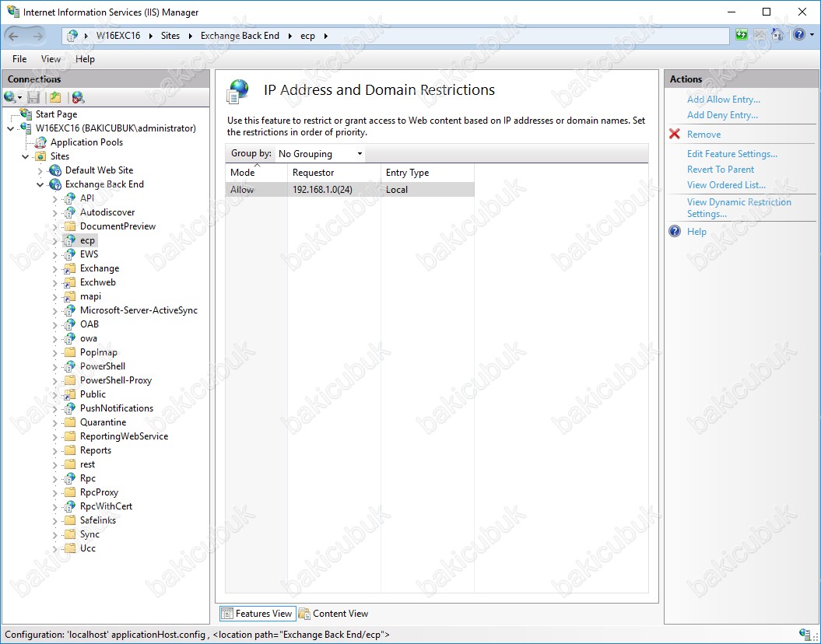The height and width of the screenshot is (644, 821).
Task: Click the red Remove X icon
Action: (675, 134)
